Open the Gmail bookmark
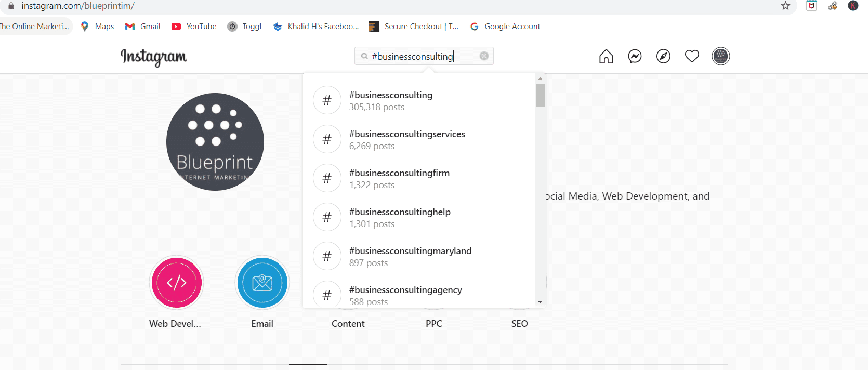This screenshot has height=370, width=868. tap(143, 27)
